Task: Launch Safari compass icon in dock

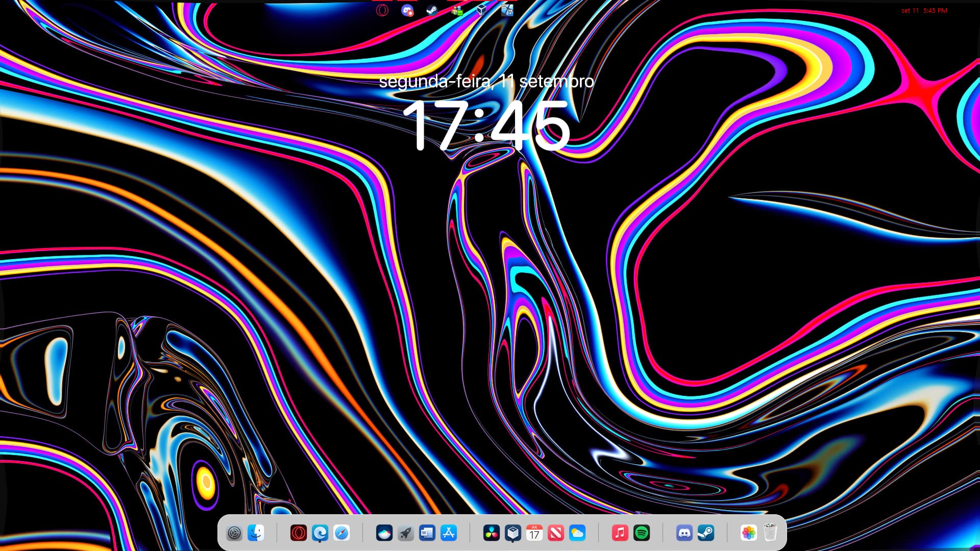Action: (x=341, y=533)
